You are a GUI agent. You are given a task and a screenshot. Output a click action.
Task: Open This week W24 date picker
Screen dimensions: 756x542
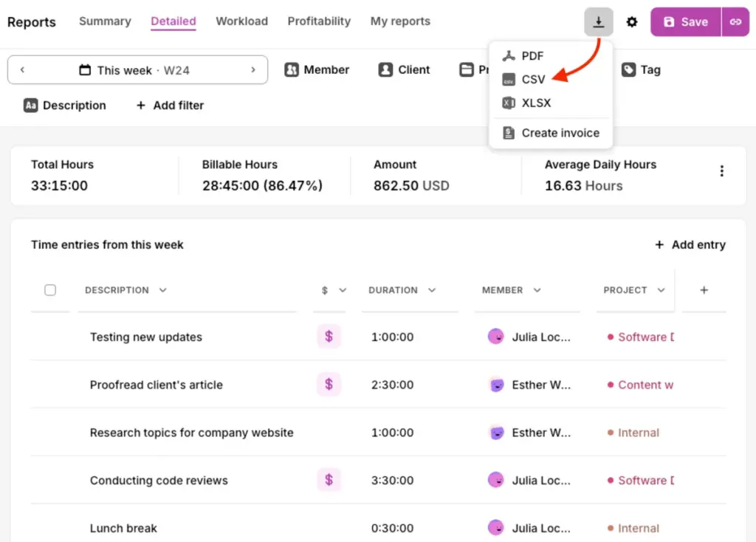(x=134, y=70)
